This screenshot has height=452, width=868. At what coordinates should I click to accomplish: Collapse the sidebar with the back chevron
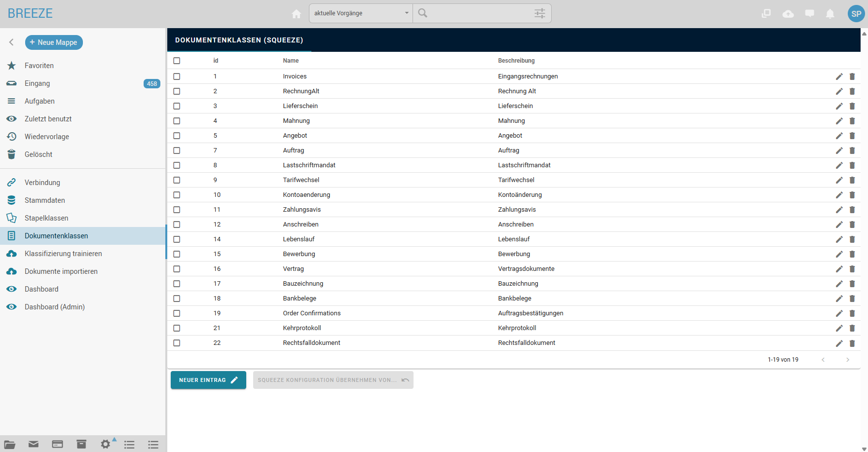tap(11, 42)
